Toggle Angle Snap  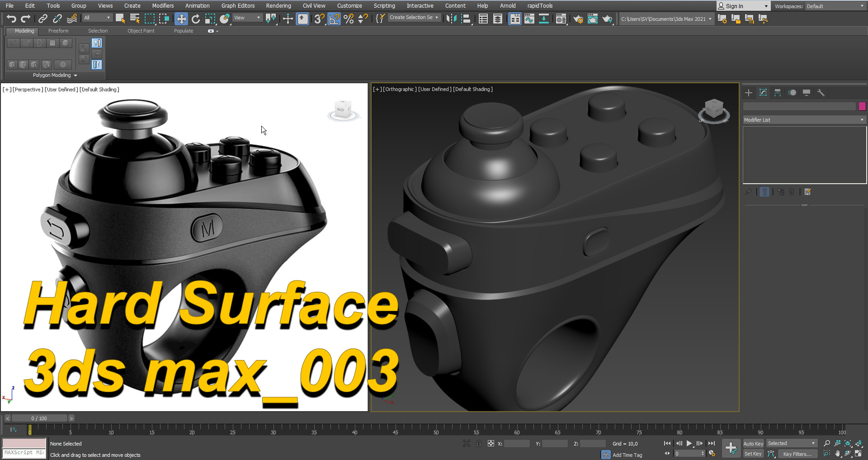point(334,19)
